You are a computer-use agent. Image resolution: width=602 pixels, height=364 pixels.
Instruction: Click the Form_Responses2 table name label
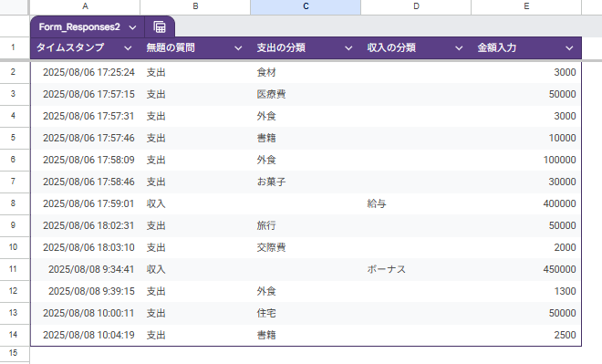(x=79, y=26)
